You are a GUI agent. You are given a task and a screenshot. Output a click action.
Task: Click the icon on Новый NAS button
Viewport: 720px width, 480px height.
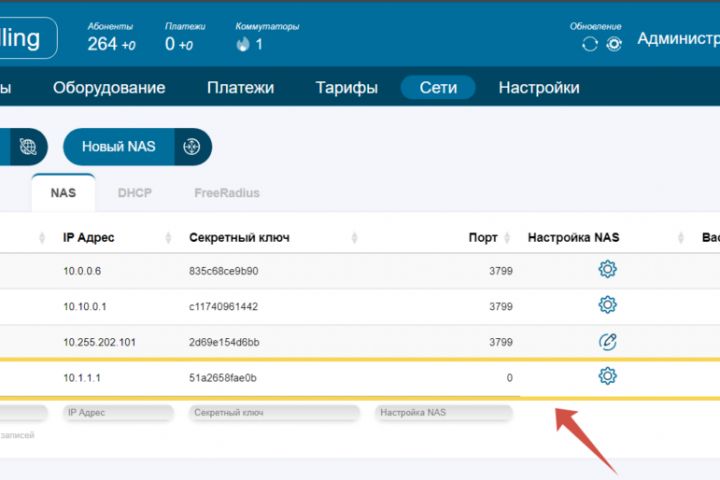click(x=192, y=147)
